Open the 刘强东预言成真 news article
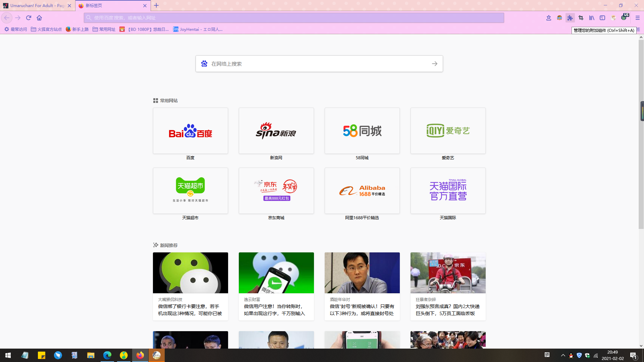Image resolution: width=644 pixels, height=362 pixels. (448, 286)
